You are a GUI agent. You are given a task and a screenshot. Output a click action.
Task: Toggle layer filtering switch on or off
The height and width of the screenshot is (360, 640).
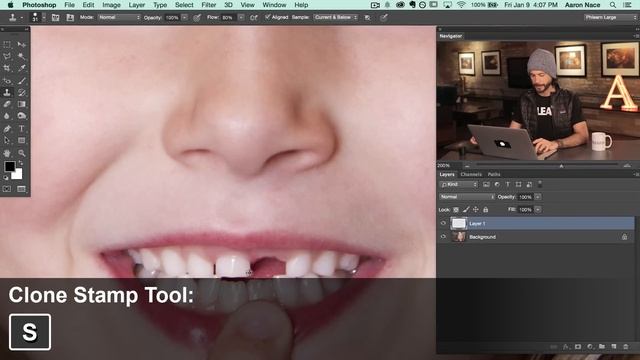540,184
